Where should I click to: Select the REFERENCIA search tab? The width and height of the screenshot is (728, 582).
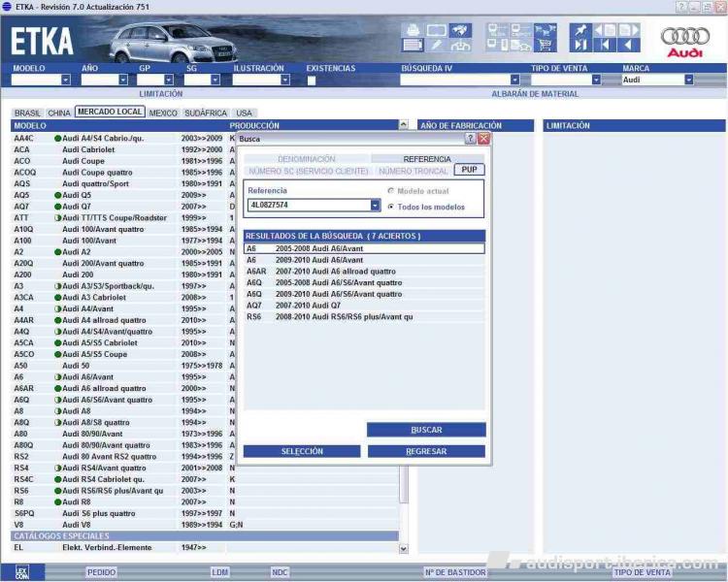coord(427,159)
